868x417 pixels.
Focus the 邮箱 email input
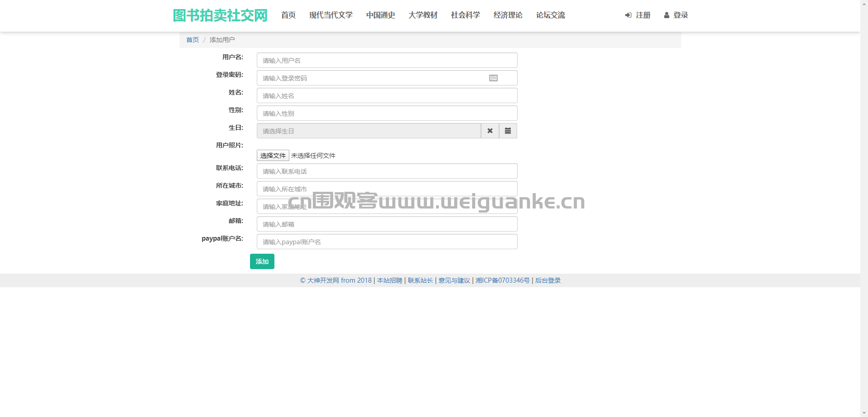(x=387, y=224)
